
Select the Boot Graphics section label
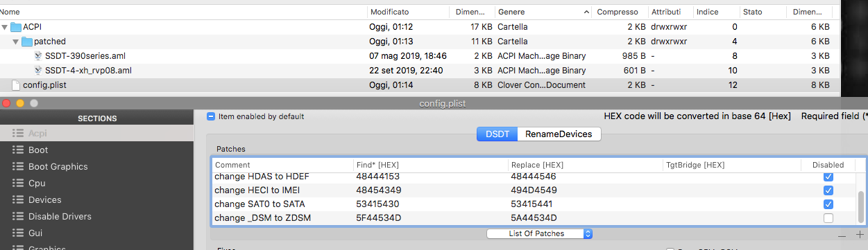(x=58, y=166)
